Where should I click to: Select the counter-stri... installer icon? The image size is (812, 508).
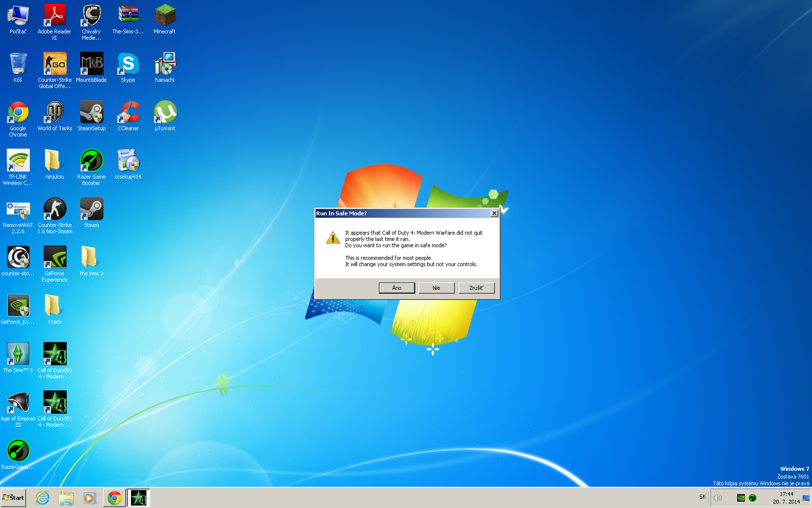[18, 261]
